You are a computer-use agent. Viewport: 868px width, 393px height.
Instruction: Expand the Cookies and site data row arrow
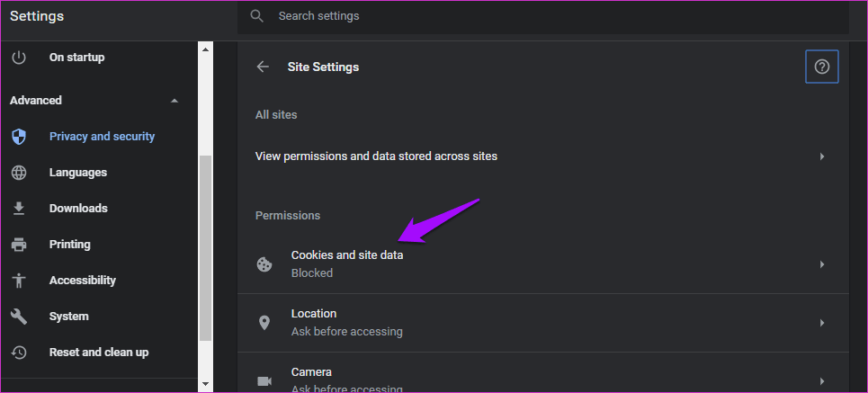coord(822,264)
